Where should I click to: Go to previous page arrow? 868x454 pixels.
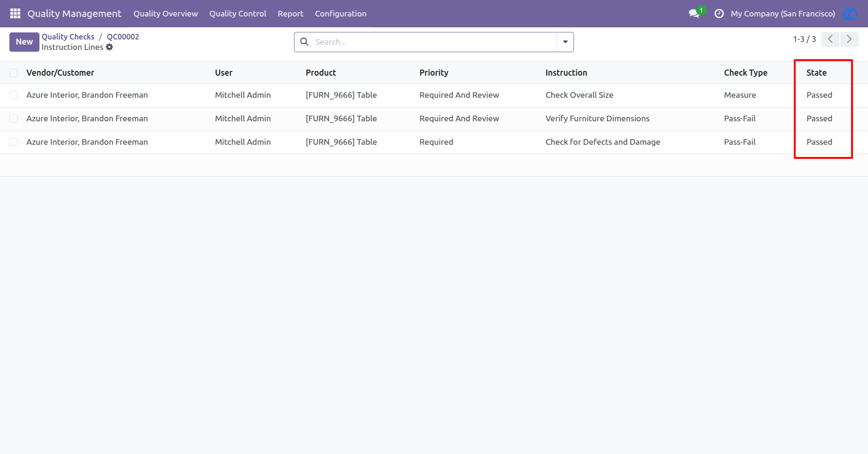830,39
